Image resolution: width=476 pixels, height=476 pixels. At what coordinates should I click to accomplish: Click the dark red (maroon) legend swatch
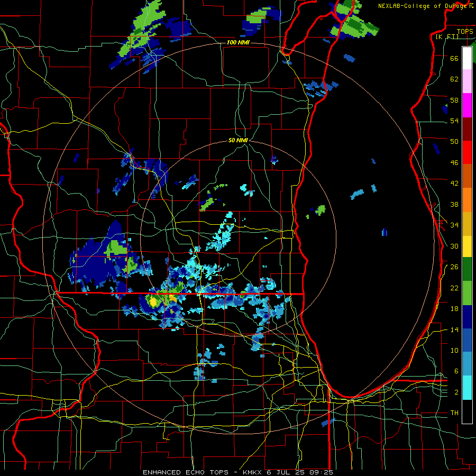point(467,129)
